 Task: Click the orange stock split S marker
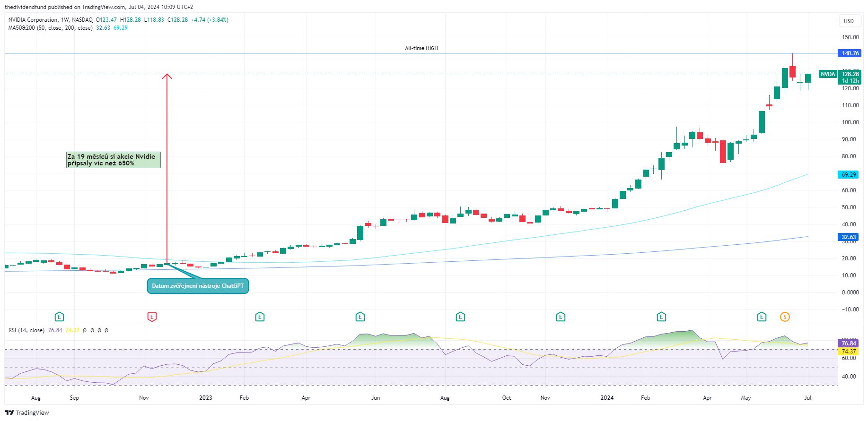(x=785, y=317)
